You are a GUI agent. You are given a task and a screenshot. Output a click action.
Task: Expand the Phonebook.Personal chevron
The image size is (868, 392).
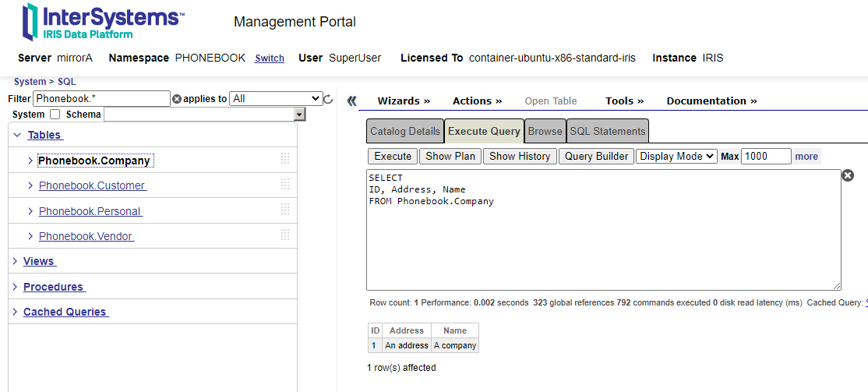pyautogui.click(x=30, y=211)
